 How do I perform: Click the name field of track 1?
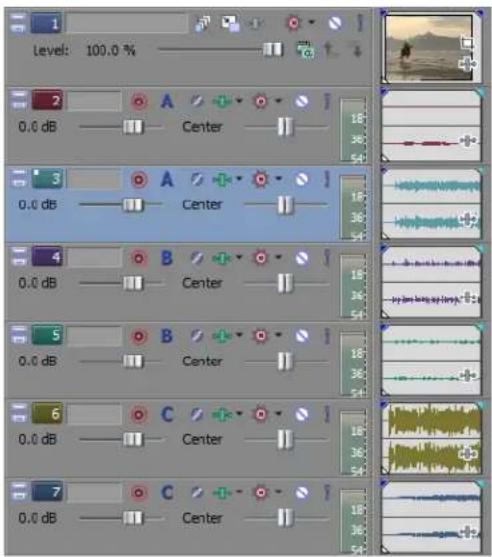point(128,23)
